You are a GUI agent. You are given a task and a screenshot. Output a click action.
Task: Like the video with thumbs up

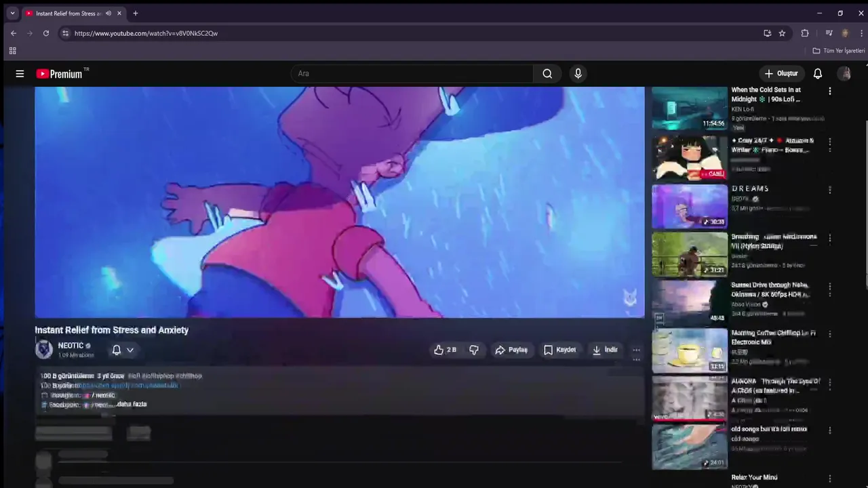point(445,350)
